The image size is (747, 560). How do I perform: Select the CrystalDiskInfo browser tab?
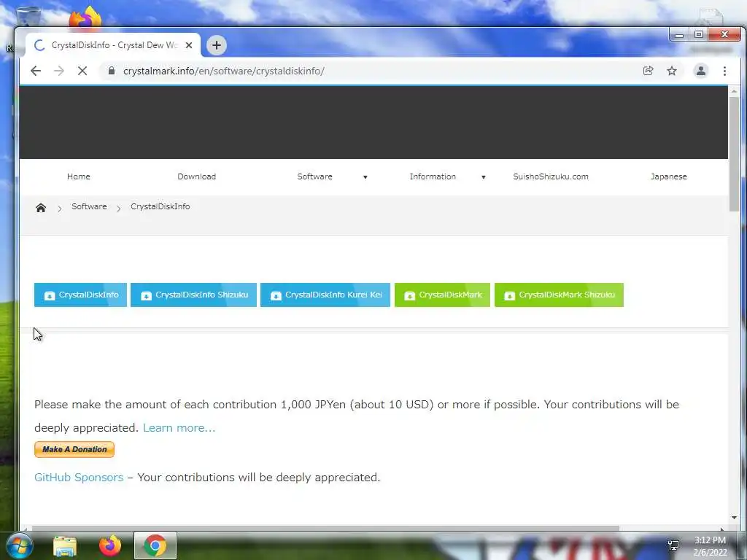pos(113,45)
